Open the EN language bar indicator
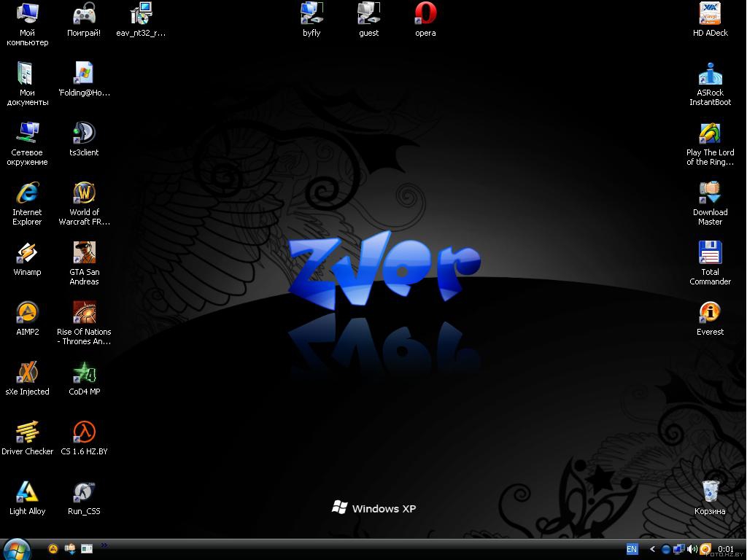Image resolution: width=747 pixels, height=560 pixels. [632, 549]
